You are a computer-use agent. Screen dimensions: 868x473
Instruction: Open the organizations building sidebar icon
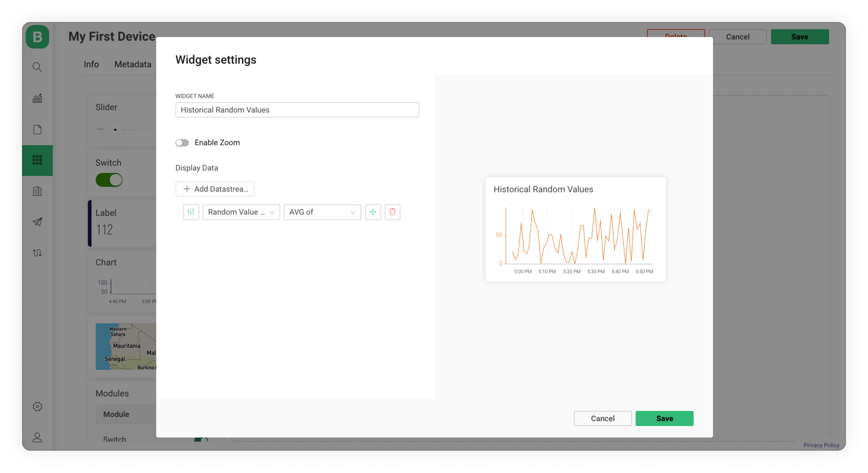point(37,191)
